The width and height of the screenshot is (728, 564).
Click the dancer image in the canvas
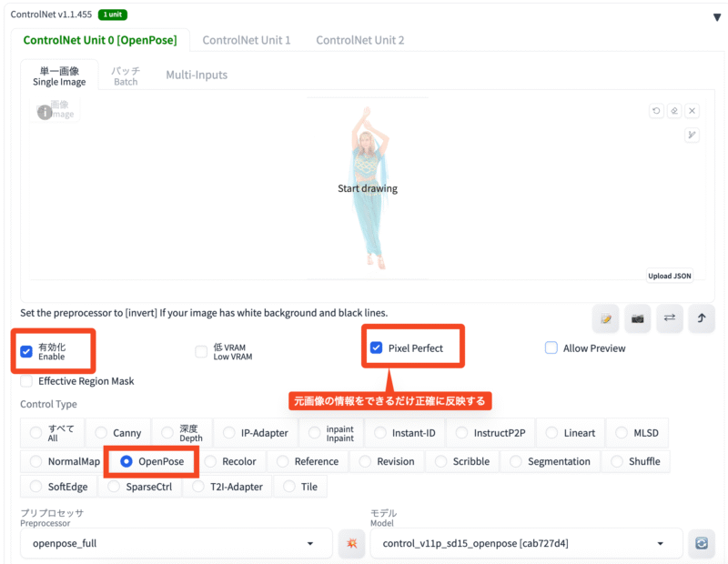point(369,188)
